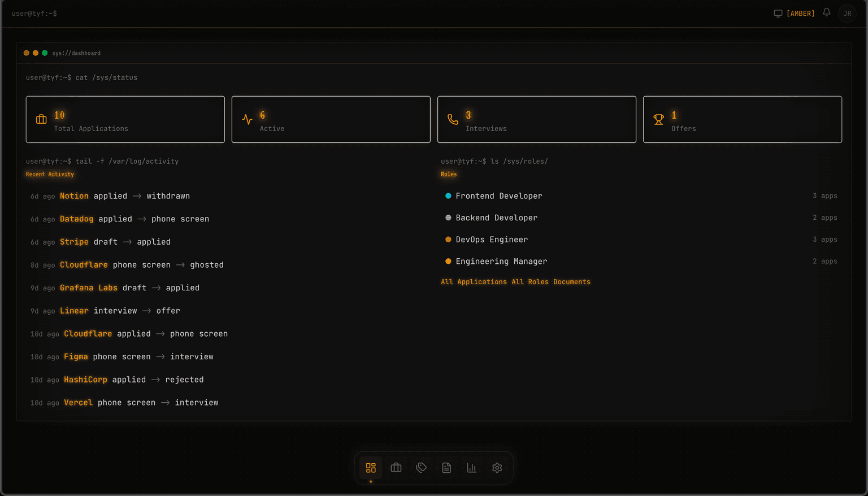Open the notification bell in the top bar
This screenshot has height=496, width=868.
[826, 12]
